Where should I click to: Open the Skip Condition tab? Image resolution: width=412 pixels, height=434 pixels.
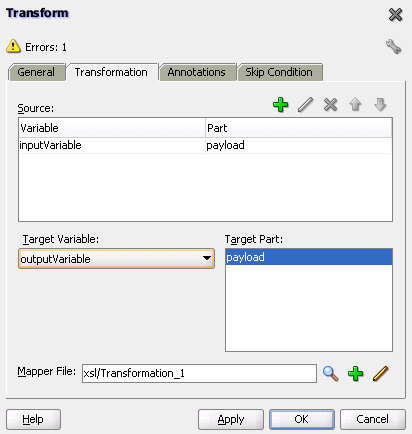click(279, 72)
